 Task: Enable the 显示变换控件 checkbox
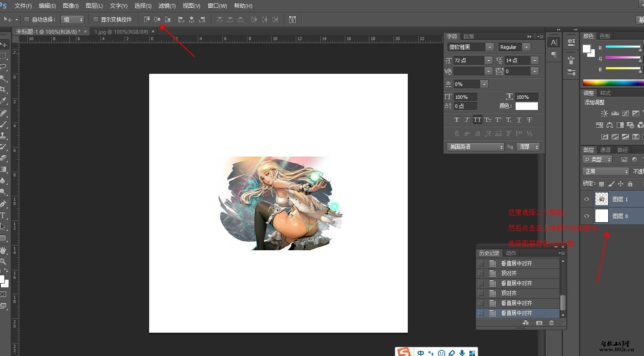pyautogui.click(x=96, y=19)
